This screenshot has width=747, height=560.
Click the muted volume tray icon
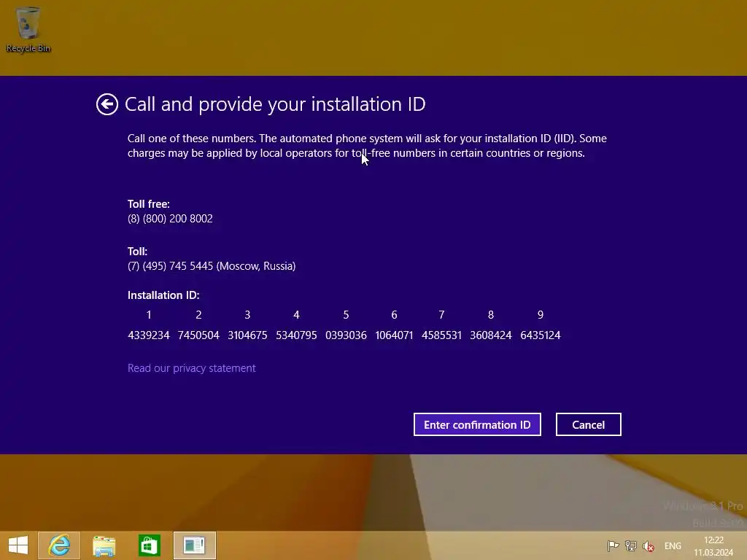pos(649,546)
